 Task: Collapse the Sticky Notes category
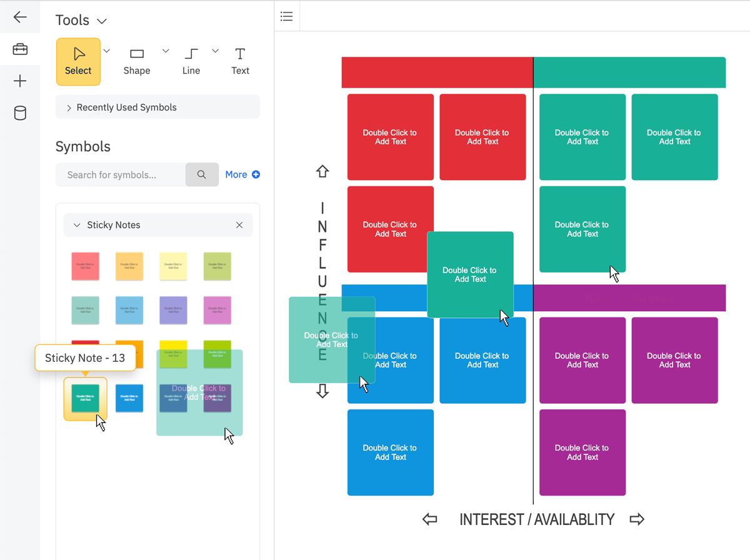(x=77, y=225)
